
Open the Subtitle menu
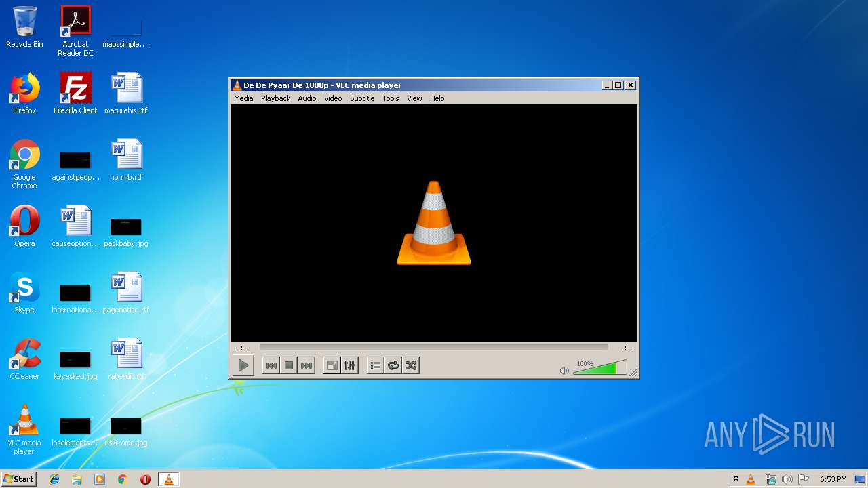tap(362, 98)
